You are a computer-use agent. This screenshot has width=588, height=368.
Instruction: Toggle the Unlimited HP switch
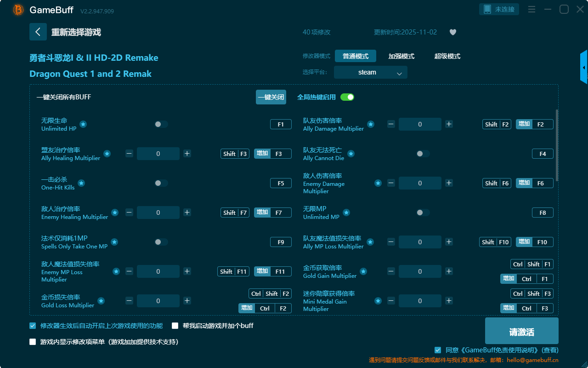[161, 124]
